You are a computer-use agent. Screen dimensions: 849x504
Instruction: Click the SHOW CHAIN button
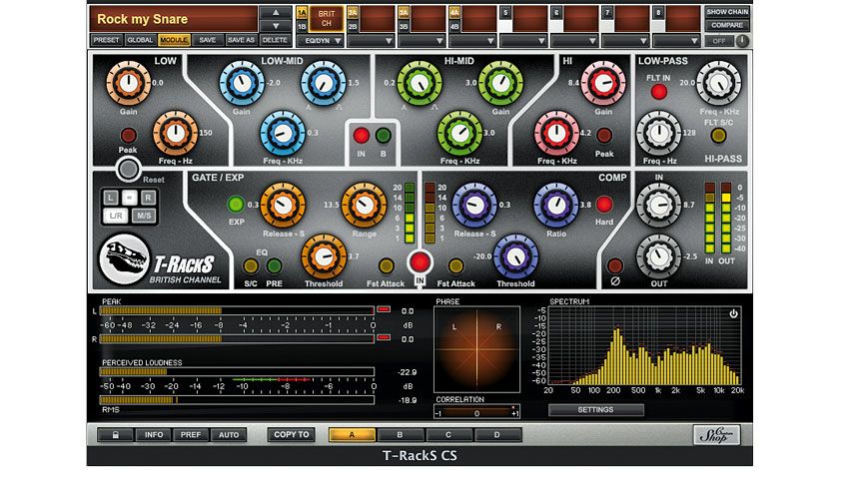[727, 12]
